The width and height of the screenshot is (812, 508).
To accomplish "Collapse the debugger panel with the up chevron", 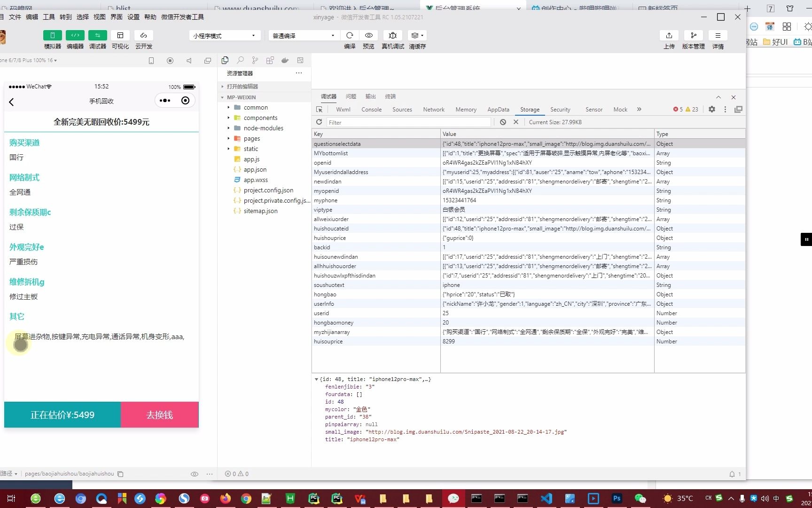I will (x=718, y=97).
